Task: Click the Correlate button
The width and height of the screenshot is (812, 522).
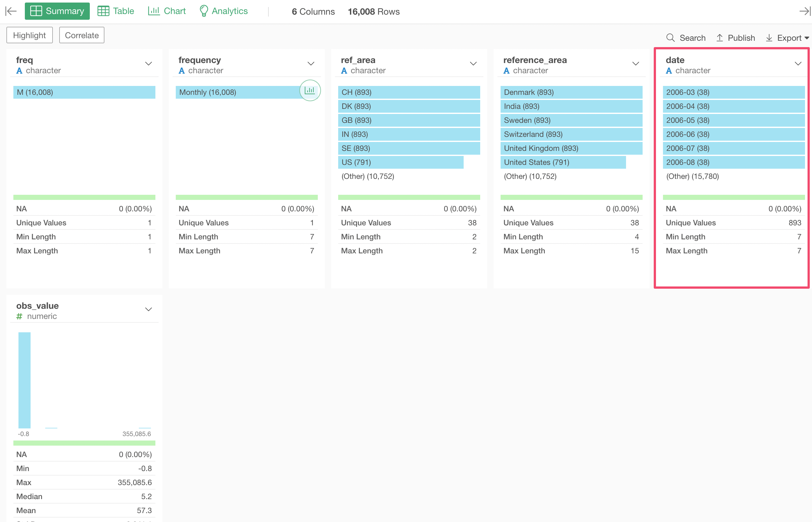Action: coord(82,35)
